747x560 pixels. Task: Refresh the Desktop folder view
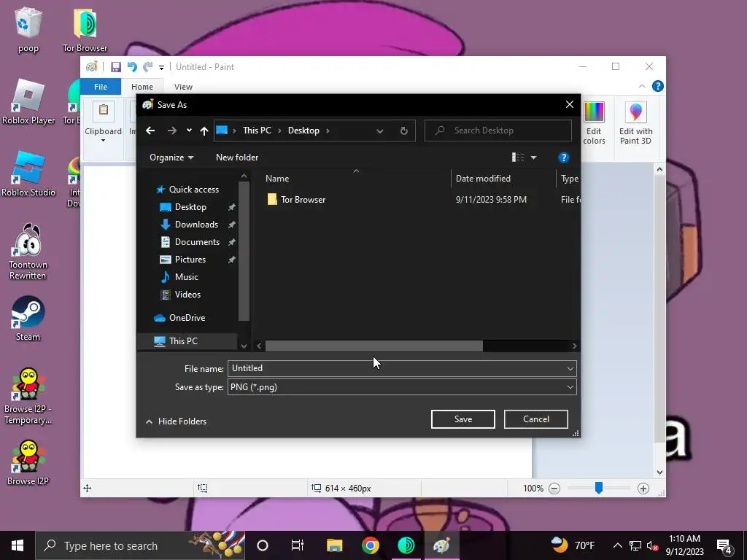403,131
